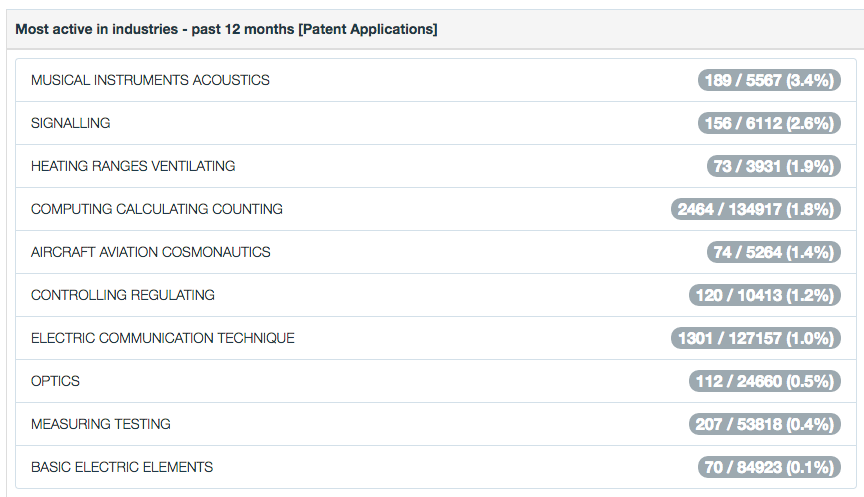Click the MUSICAL INSTRUMENTS ACOUSTICS row
Screen dimensions: 864x497
[150, 80]
